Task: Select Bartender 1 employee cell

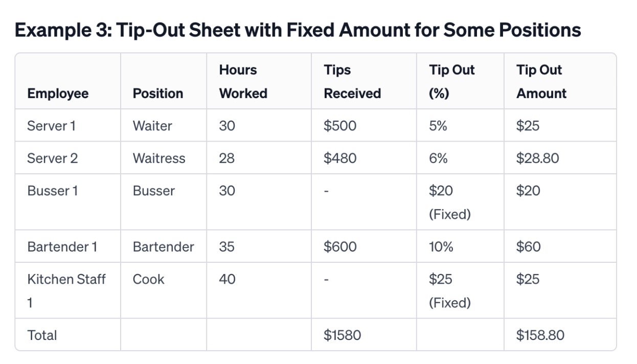Action: (62, 247)
